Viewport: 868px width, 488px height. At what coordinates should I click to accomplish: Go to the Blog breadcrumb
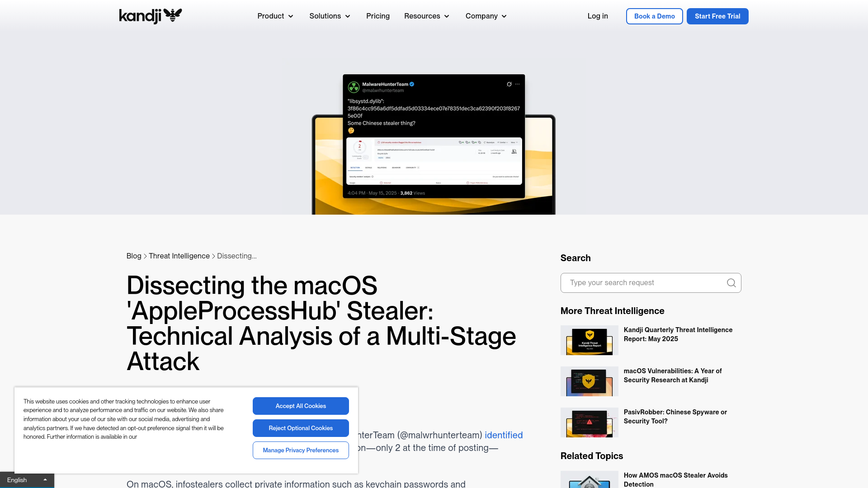[134, 256]
